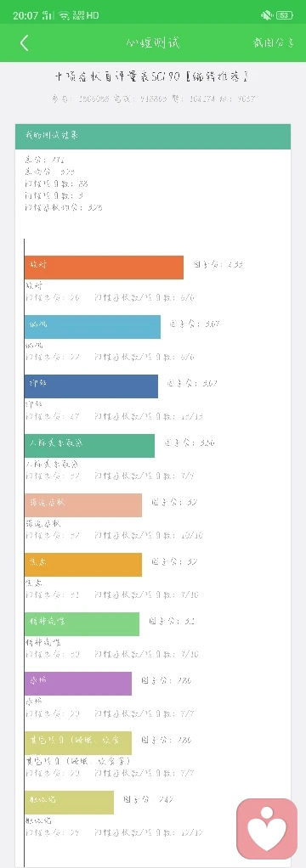Tap the clock time in status bar

pos(25,15)
